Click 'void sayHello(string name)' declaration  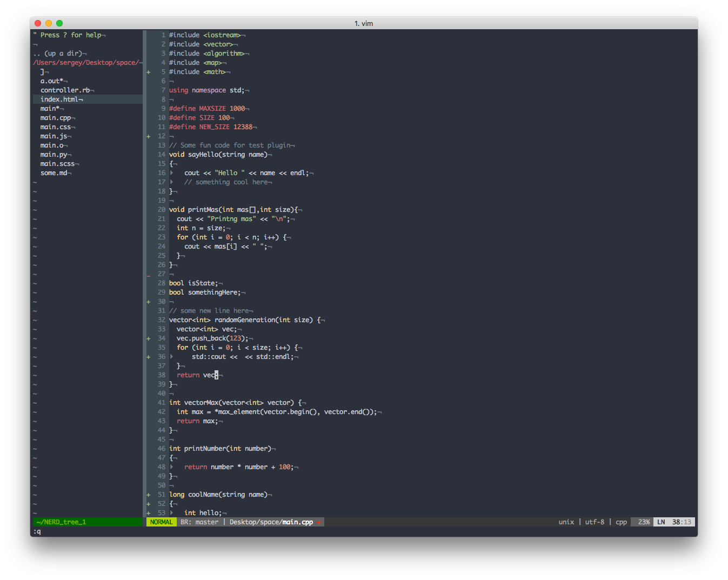click(218, 155)
